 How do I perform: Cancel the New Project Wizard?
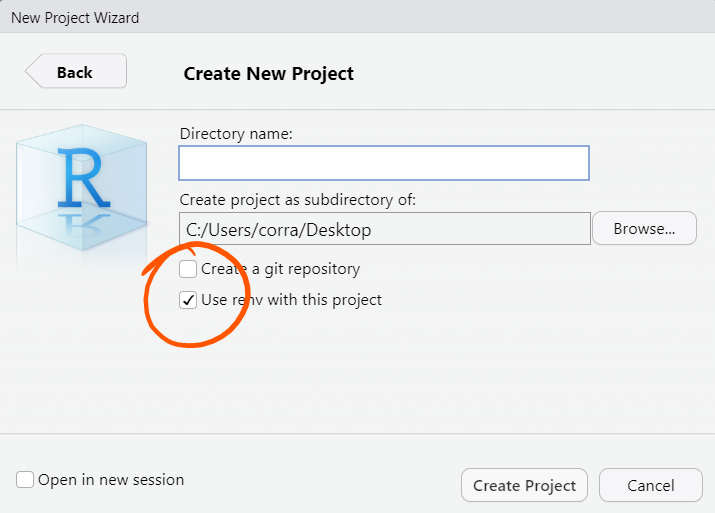click(x=650, y=485)
